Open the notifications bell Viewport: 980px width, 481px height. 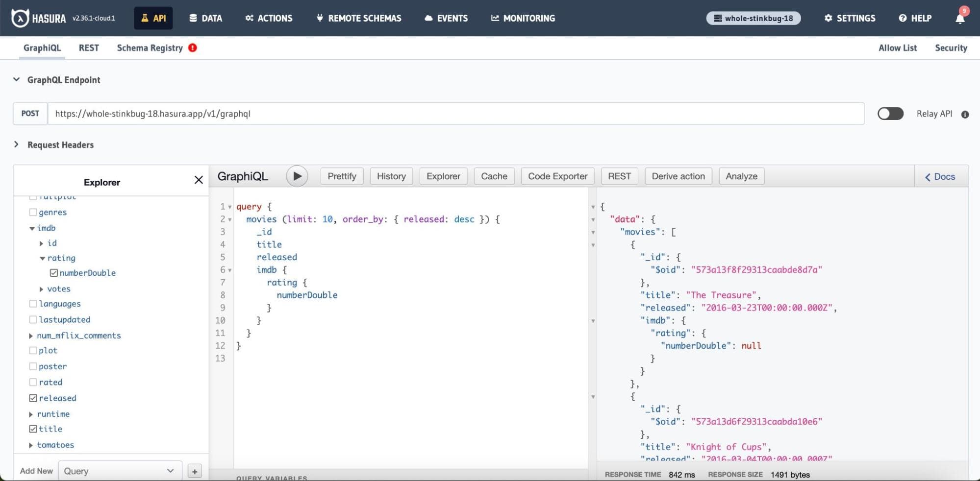[x=959, y=19]
